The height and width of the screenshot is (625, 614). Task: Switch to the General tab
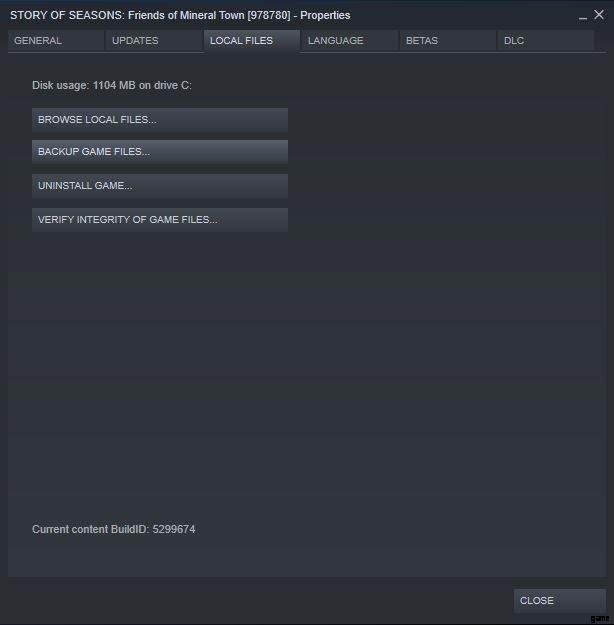(x=56, y=41)
